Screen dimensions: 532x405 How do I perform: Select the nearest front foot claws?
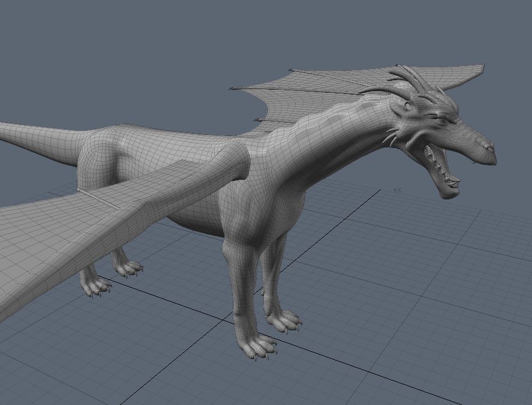pyautogui.click(x=259, y=347)
